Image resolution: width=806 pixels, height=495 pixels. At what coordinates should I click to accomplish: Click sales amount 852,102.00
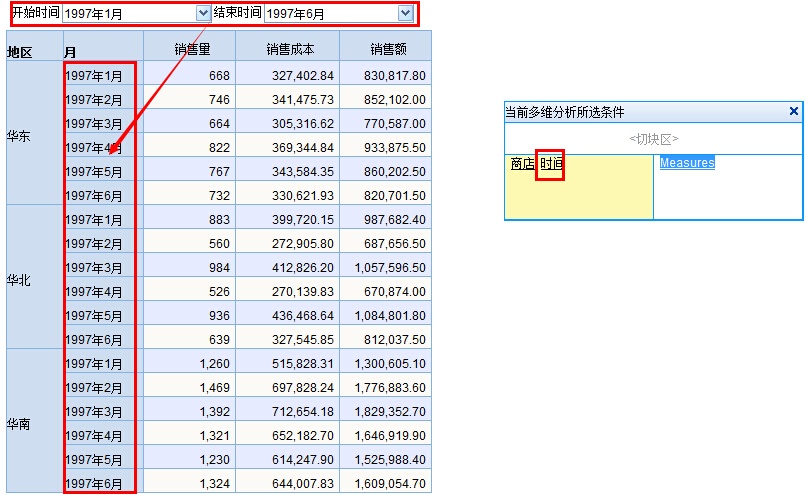pyautogui.click(x=395, y=100)
